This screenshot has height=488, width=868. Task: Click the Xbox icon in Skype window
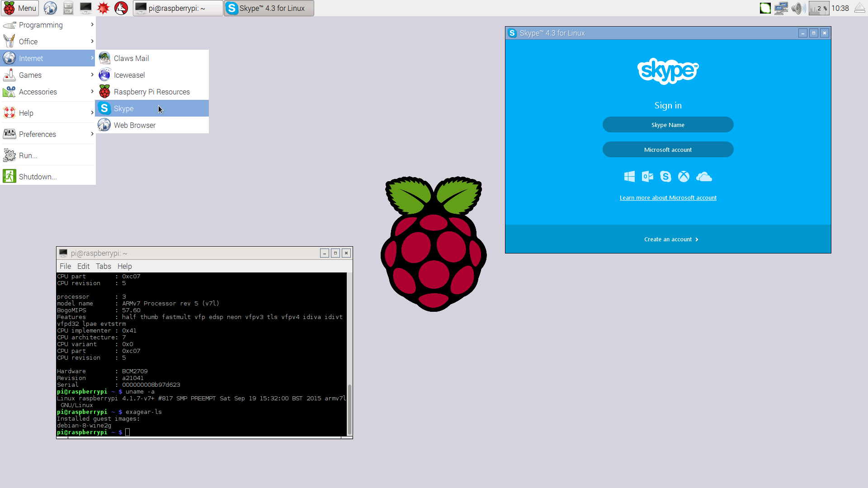[x=684, y=177]
